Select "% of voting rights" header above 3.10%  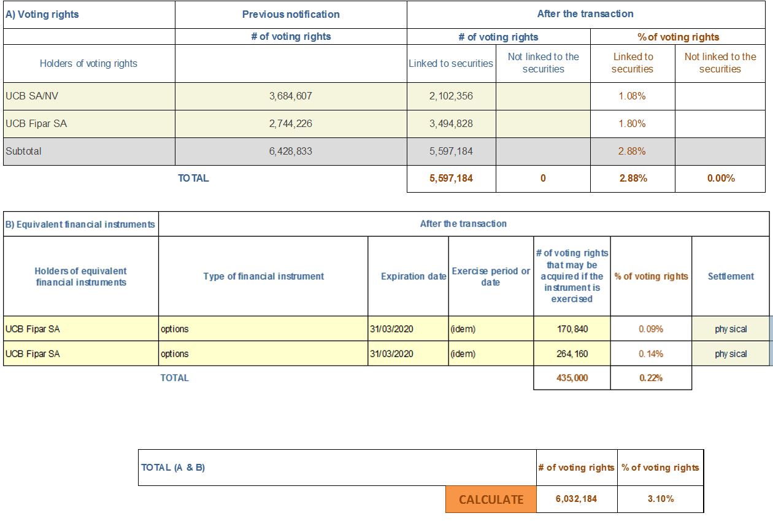coord(660,468)
